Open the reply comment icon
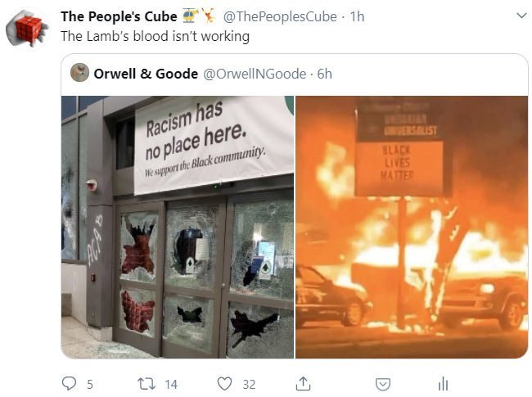532x397 pixels. (69, 383)
